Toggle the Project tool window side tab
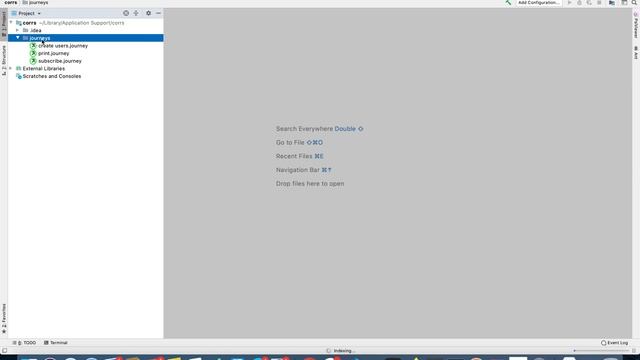The height and width of the screenshot is (360, 640). point(4,24)
